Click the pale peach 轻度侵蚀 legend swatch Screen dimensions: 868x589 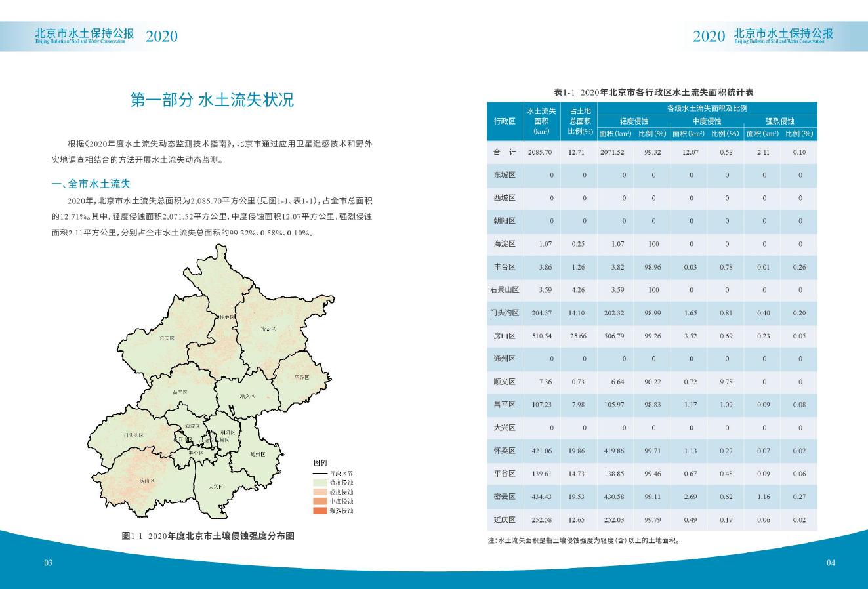[x=320, y=491]
